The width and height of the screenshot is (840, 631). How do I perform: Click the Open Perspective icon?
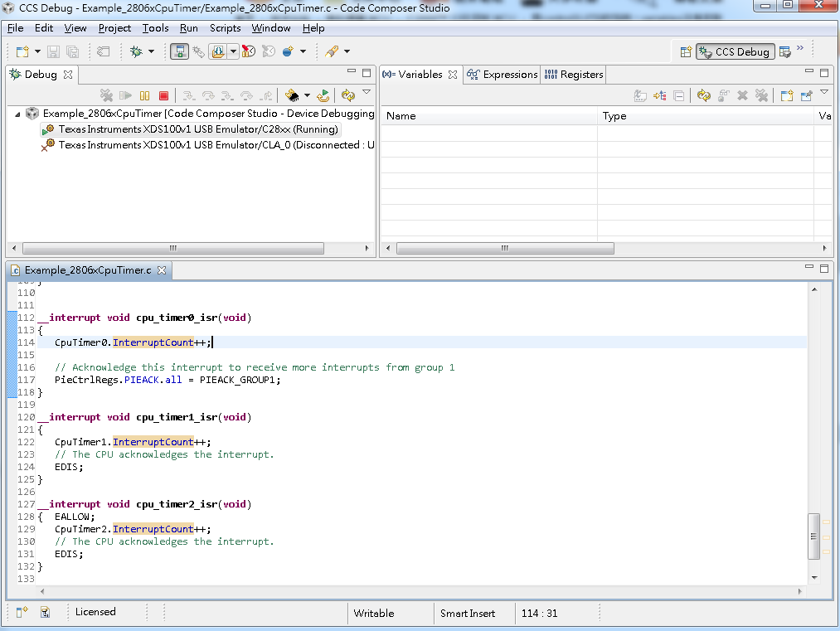[x=685, y=51]
